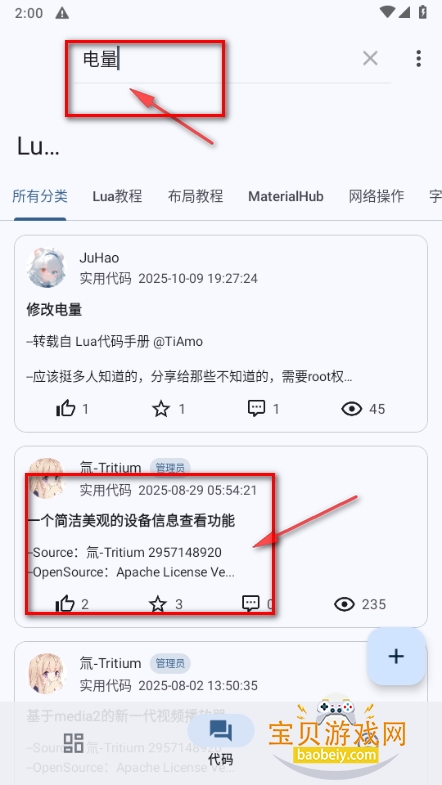Open JuHao's avatar thumbnail
The width and height of the screenshot is (442, 785).
pyautogui.click(x=47, y=267)
